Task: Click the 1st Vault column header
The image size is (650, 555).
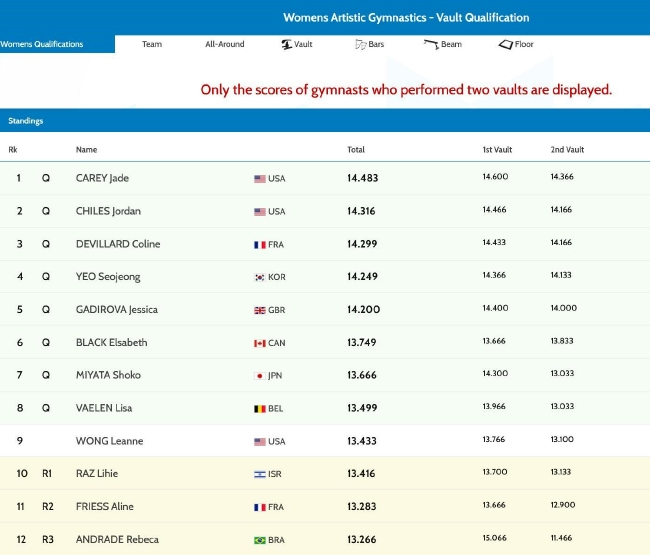Action: tap(497, 150)
